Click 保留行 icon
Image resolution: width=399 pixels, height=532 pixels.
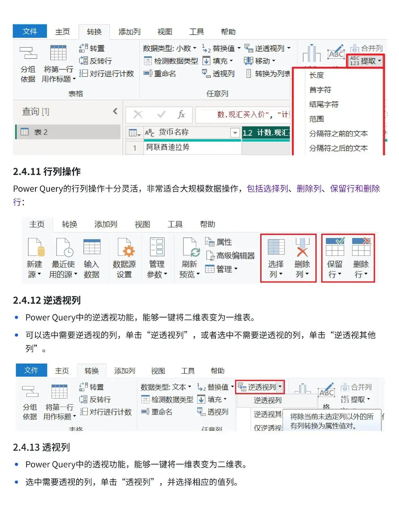[335, 247]
